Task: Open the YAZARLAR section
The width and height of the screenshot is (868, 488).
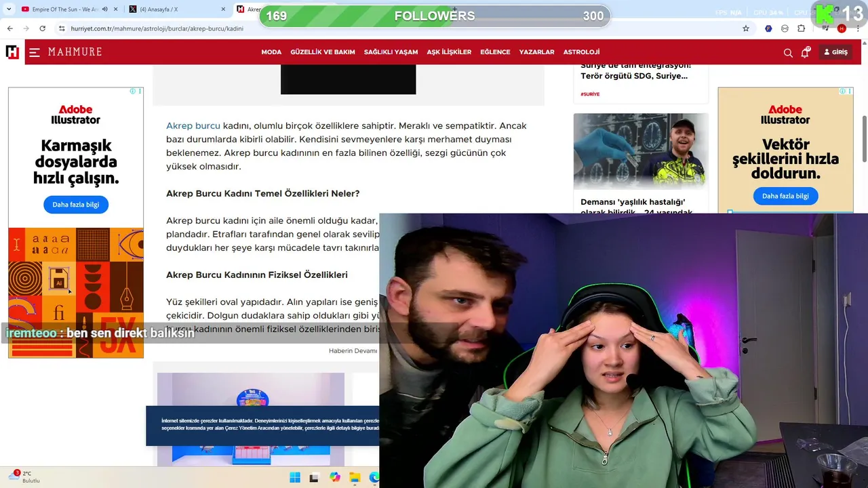Action: click(536, 52)
